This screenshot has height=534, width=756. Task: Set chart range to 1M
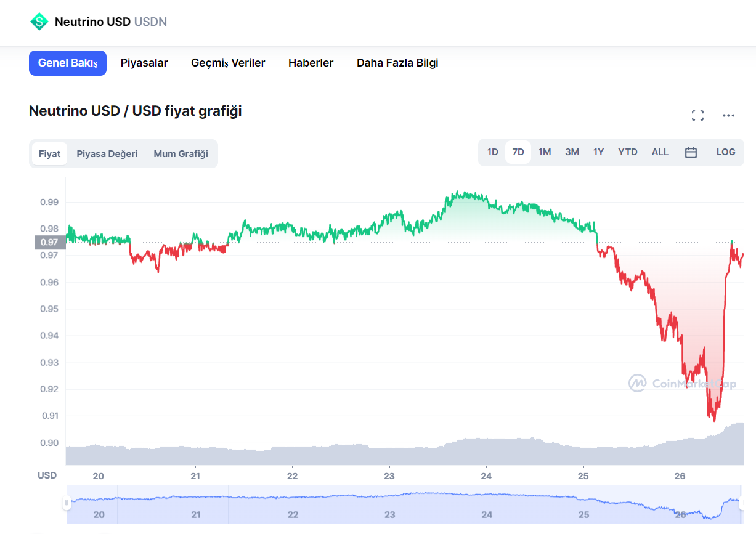tap(544, 152)
